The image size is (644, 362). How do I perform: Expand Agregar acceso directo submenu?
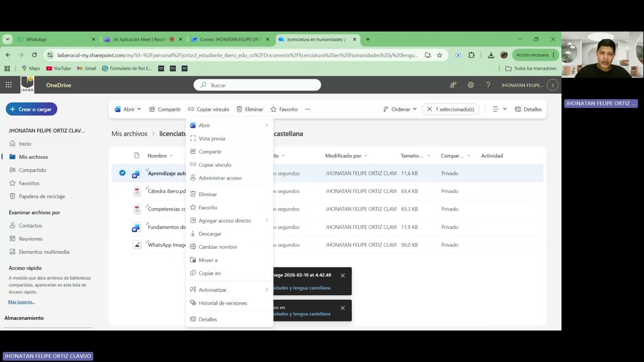[267, 221]
